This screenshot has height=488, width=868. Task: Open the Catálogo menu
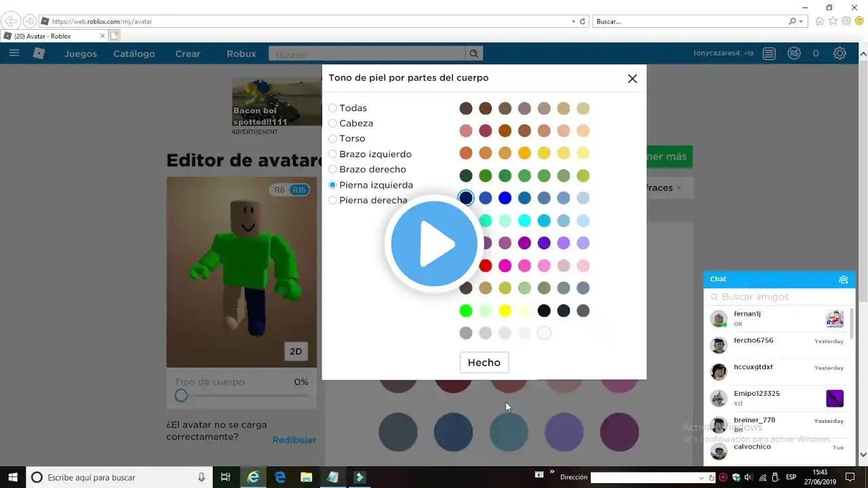(x=134, y=54)
